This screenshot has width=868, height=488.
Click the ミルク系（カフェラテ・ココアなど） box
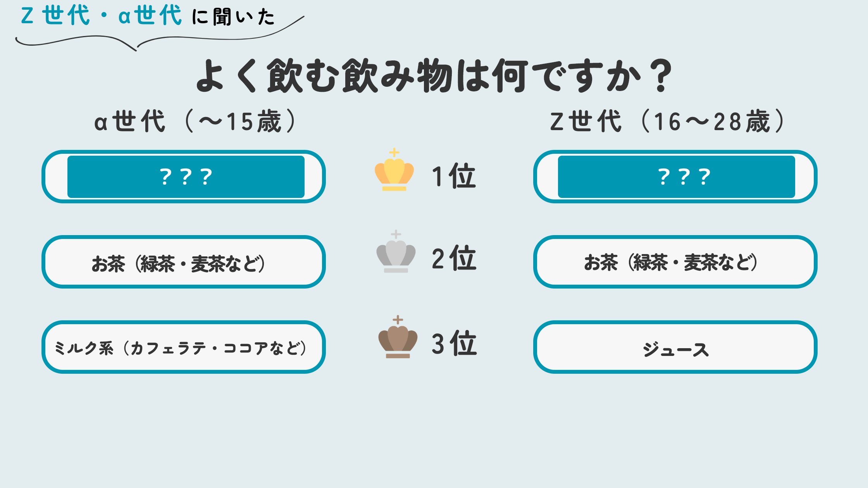click(x=183, y=347)
